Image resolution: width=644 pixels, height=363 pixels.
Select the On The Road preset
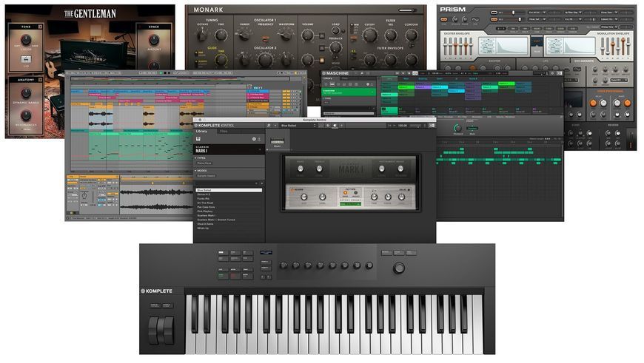pos(205,203)
